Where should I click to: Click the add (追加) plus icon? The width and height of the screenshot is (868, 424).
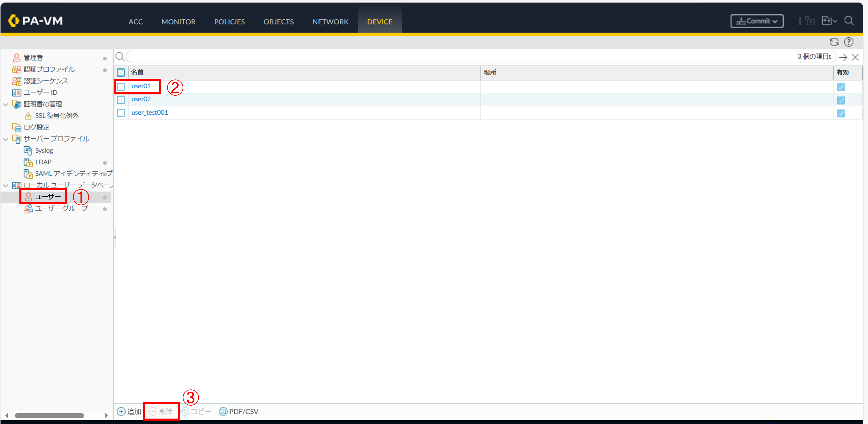[x=121, y=411]
